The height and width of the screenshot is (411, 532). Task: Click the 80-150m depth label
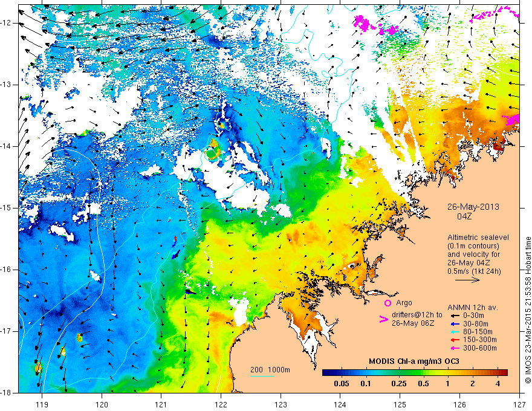478,332
